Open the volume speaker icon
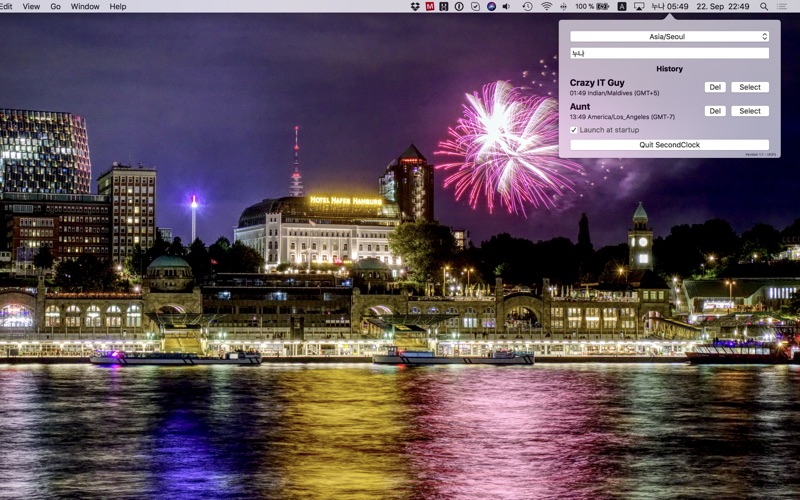Viewport: 800px width, 500px height. pos(505,6)
